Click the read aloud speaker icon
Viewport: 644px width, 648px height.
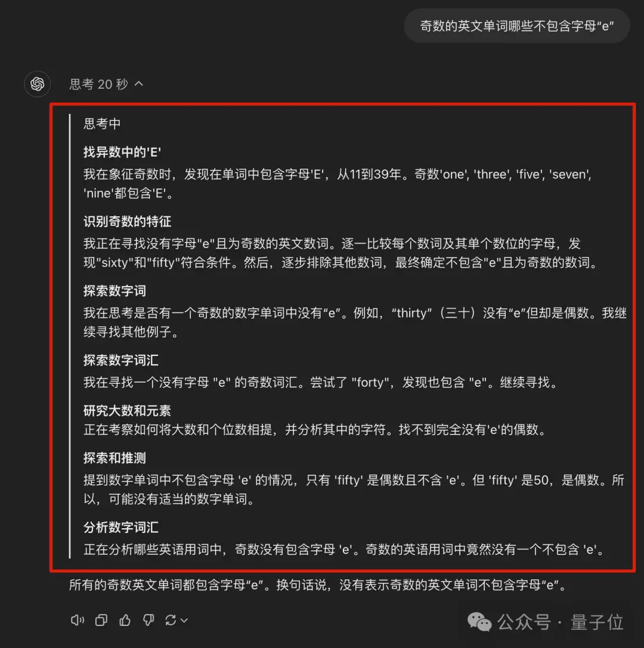click(78, 620)
